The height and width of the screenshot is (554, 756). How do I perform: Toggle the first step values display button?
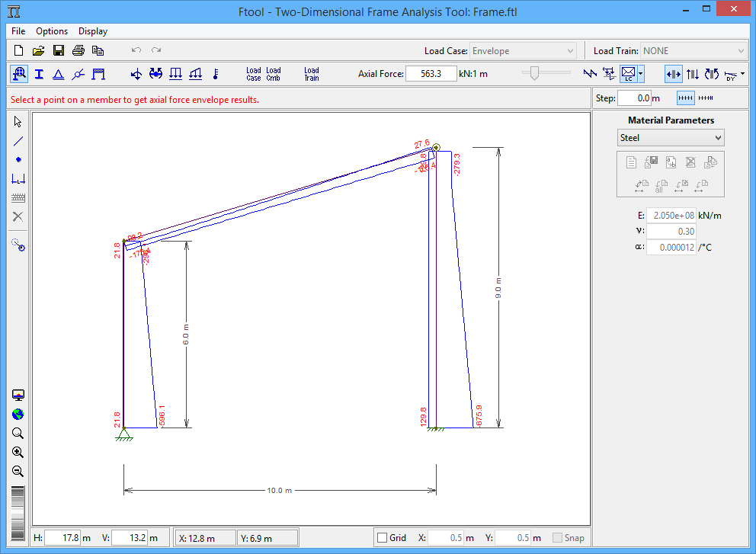coord(686,98)
